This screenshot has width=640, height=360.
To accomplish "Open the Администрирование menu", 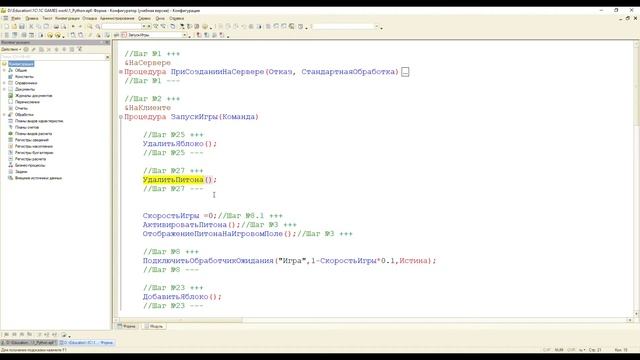I will pos(117,18).
